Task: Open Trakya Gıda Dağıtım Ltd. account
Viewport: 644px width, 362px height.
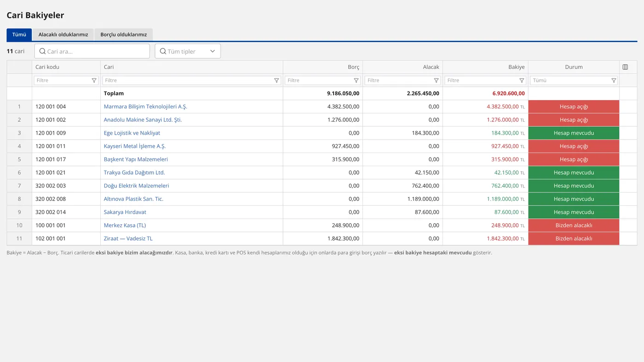Action: [134, 173]
